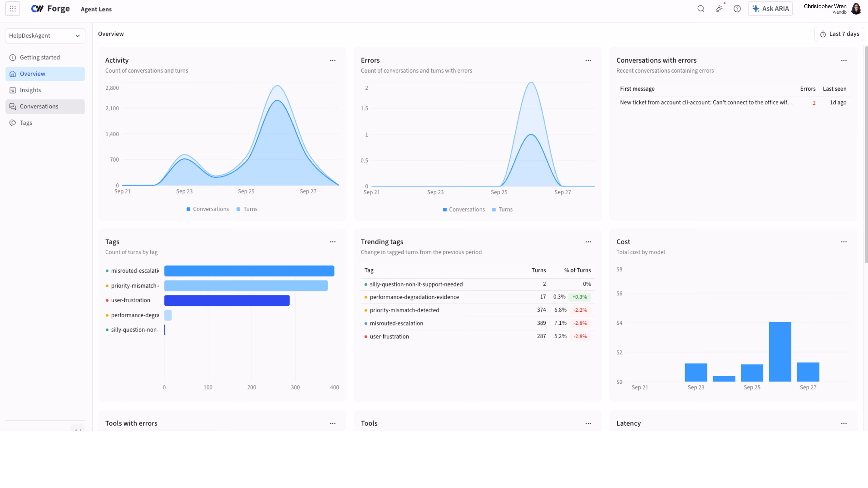868x488 pixels.
Task: Click the Forge logo
Action: [x=51, y=9]
